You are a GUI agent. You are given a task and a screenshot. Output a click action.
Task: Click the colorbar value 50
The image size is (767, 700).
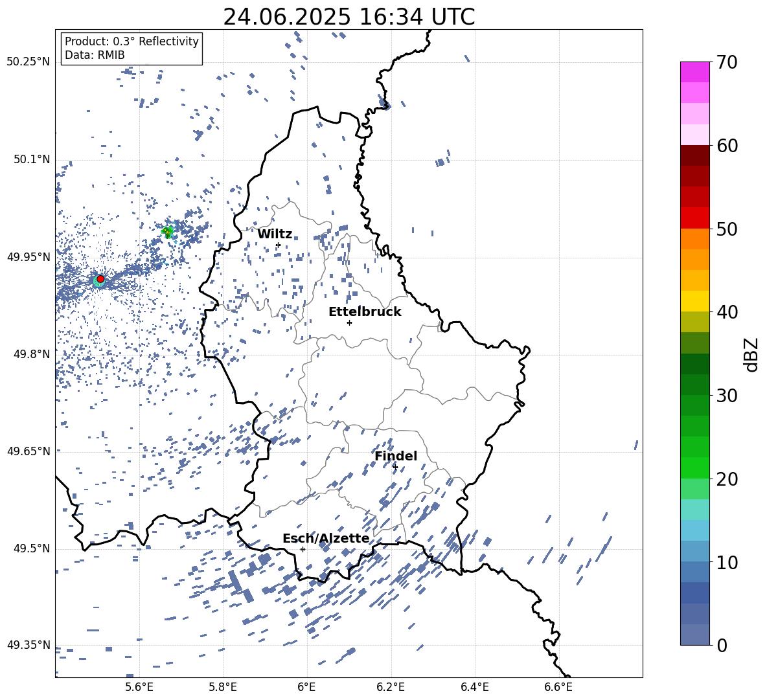pyautogui.click(x=727, y=229)
